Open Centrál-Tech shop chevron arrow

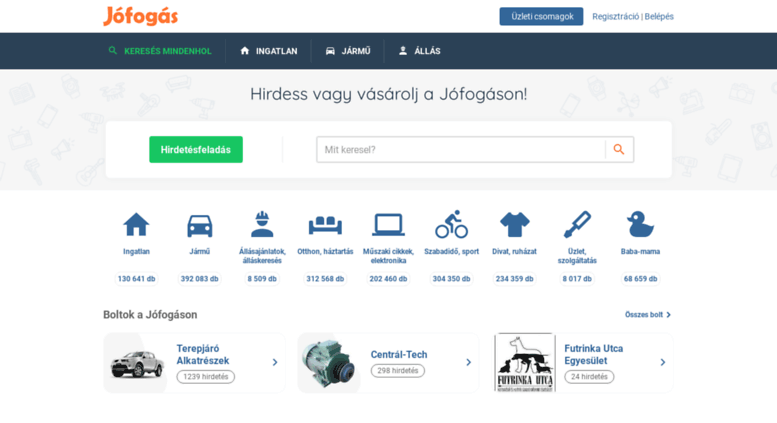coord(469,363)
